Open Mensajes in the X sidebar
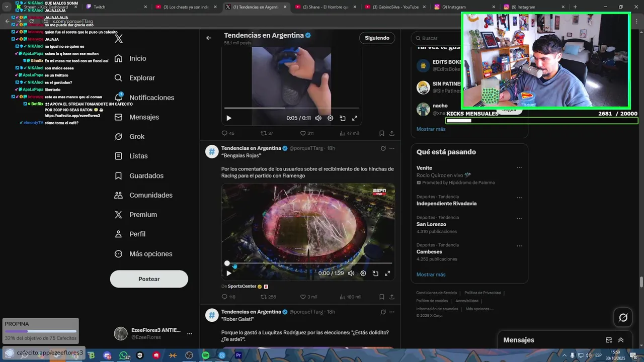The image size is (644, 362). (x=137, y=117)
